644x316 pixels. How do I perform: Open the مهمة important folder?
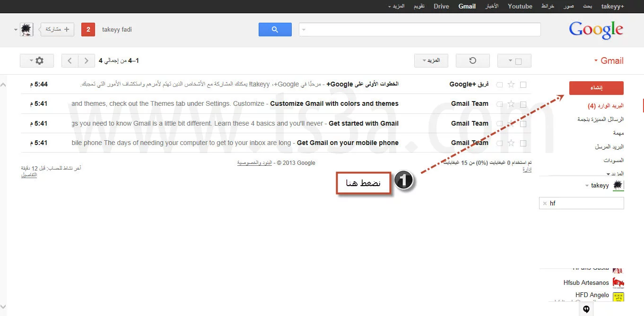618,133
